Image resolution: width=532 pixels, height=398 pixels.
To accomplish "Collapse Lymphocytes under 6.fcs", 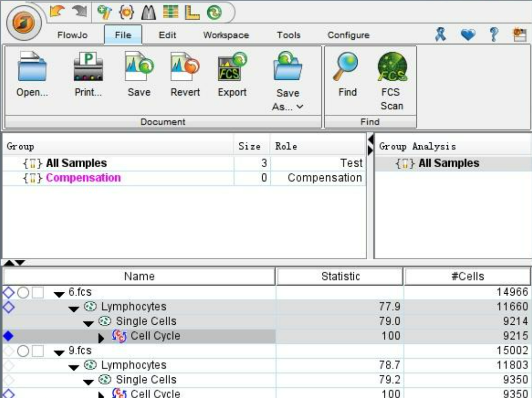I will tap(74, 309).
